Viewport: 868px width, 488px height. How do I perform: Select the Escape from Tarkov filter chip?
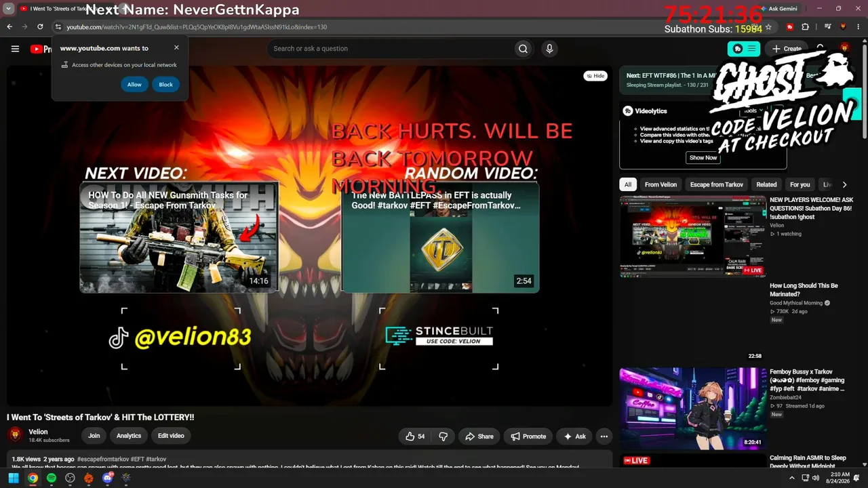pos(717,184)
